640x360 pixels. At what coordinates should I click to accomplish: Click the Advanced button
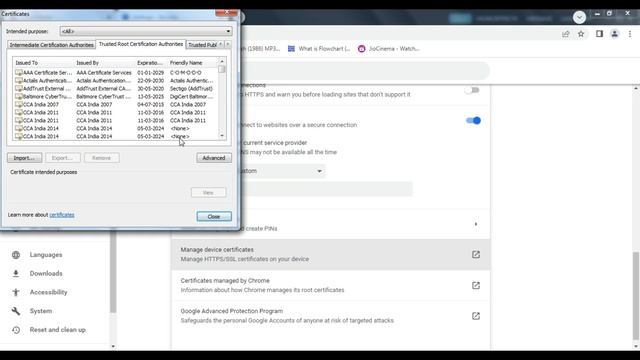click(x=214, y=158)
